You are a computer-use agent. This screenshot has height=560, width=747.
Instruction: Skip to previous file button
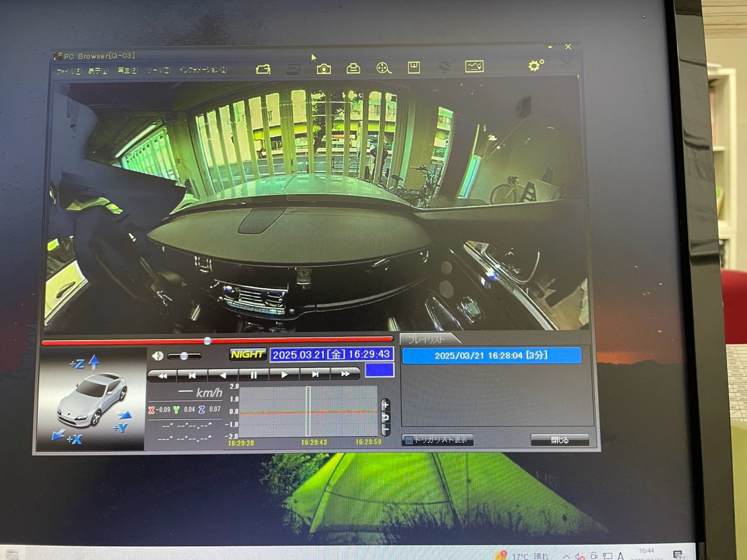pos(192,376)
